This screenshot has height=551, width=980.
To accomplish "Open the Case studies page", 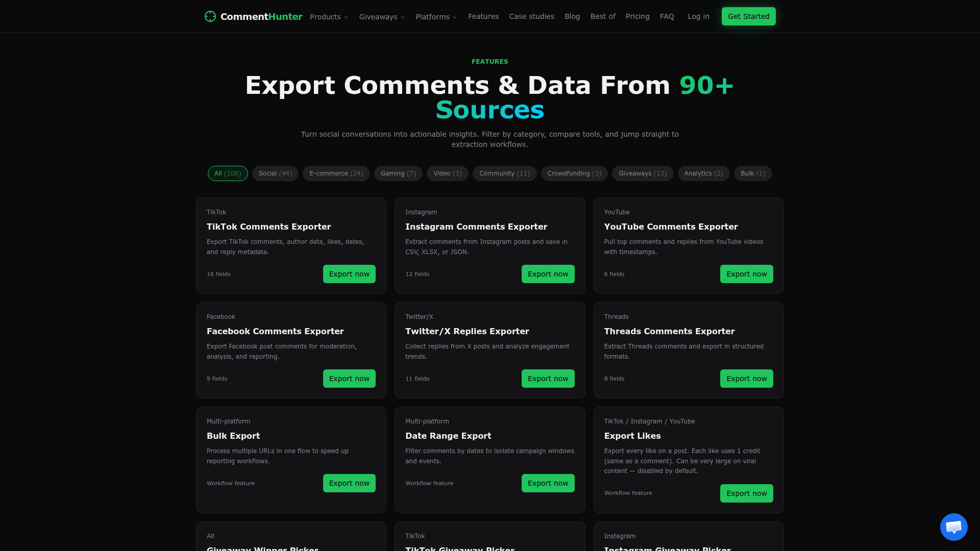I will pos(531,16).
